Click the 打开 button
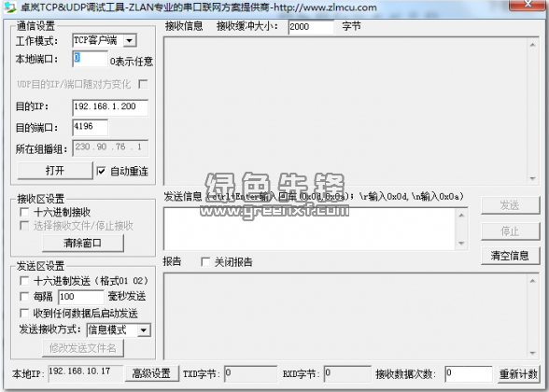 (55, 171)
